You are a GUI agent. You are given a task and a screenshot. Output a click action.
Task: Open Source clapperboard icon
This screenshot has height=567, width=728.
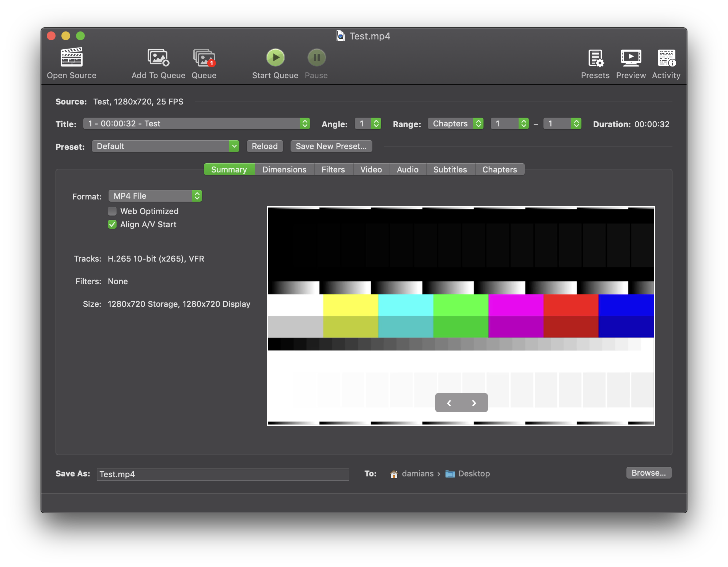coord(72,57)
